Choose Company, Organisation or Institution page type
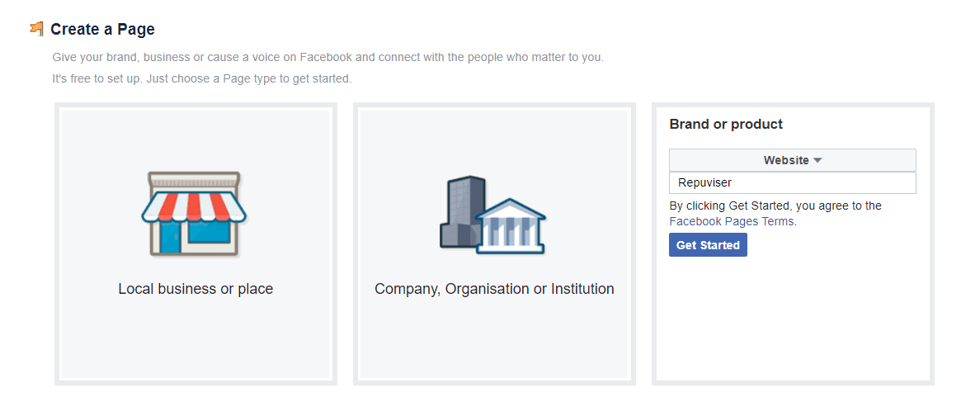This screenshot has height=397, width=980. click(494, 244)
